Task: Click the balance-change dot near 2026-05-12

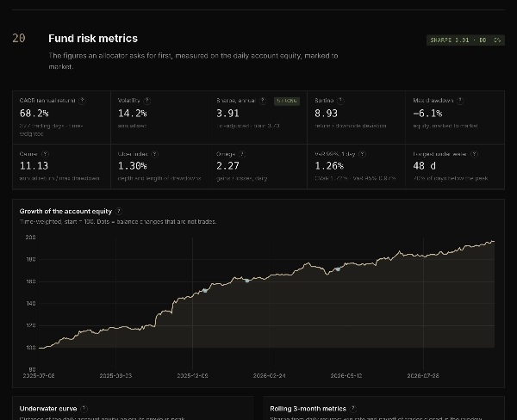Action: click(338, 269)
